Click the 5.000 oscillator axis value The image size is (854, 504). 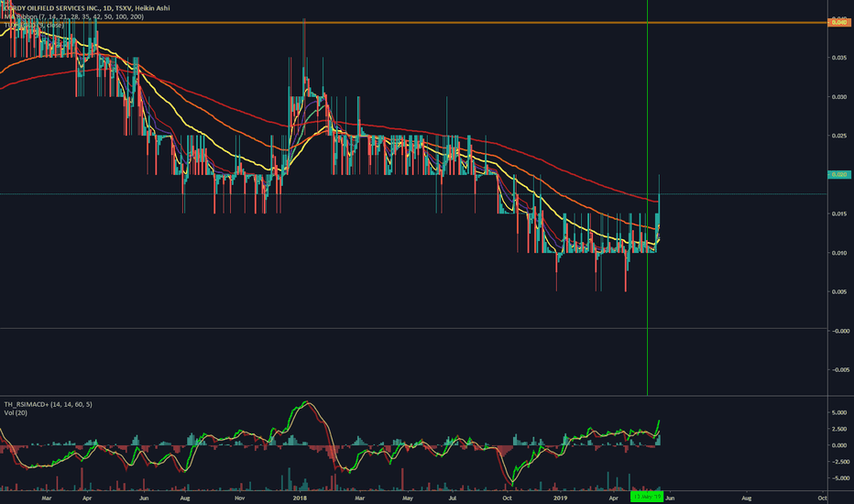pyautogui.click(x=839, y=412)
